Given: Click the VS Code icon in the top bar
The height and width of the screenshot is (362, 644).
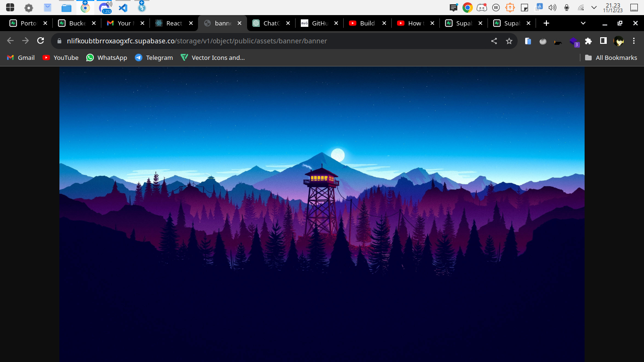Looking at the screenshot, I should pyautogui.click(x=123, y=7).
